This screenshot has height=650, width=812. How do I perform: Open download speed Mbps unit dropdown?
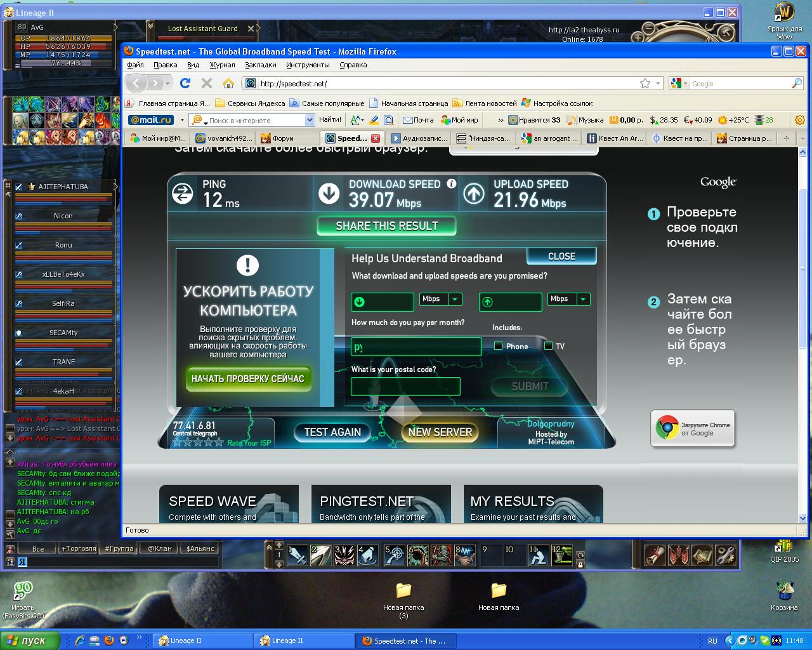tap(455, 299)
